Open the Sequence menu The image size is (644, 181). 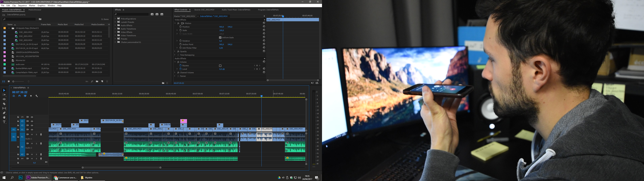click(22, 6)
